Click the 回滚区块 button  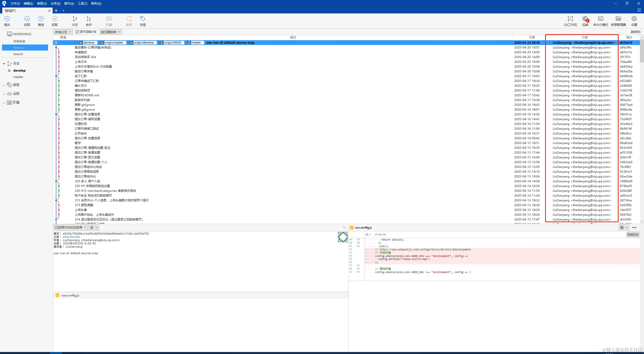click(633, 235)
